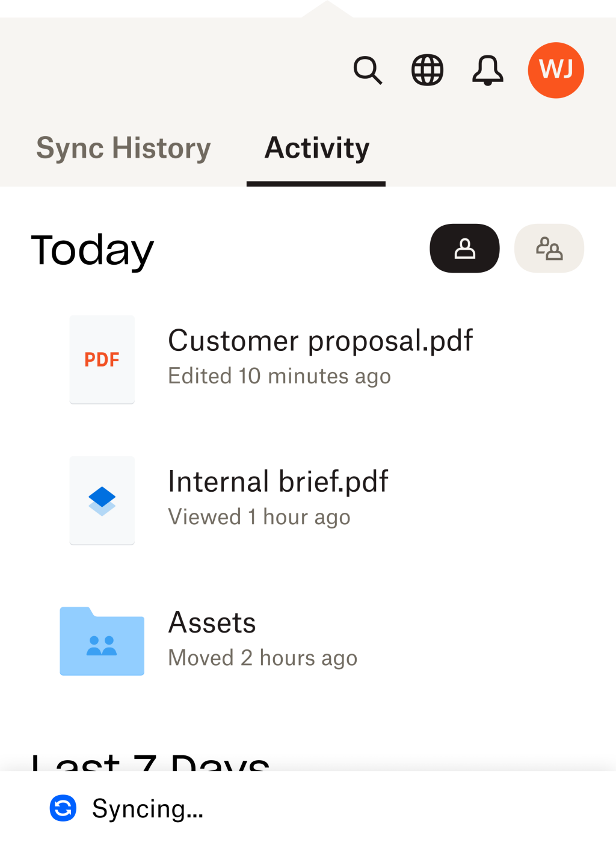Open search with the magnifying glass icon
Viewport: 616px width, 845px height.
point(368,70)
